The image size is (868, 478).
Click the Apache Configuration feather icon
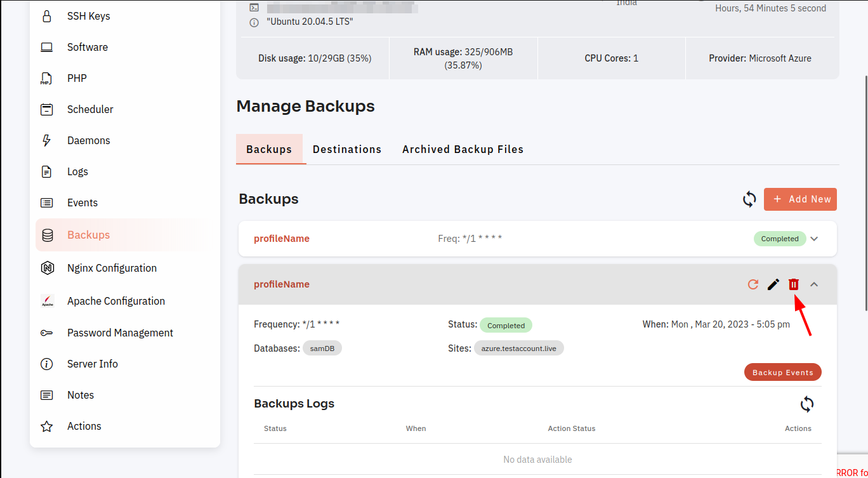(48, 301)
